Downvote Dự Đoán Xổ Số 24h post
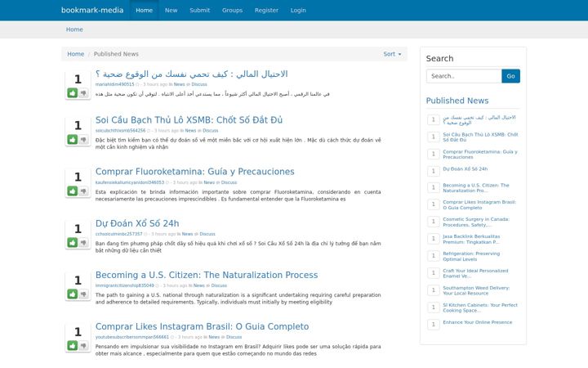This screenshot has width=588, height=368. pyautogui.click(x=83, y=243)
